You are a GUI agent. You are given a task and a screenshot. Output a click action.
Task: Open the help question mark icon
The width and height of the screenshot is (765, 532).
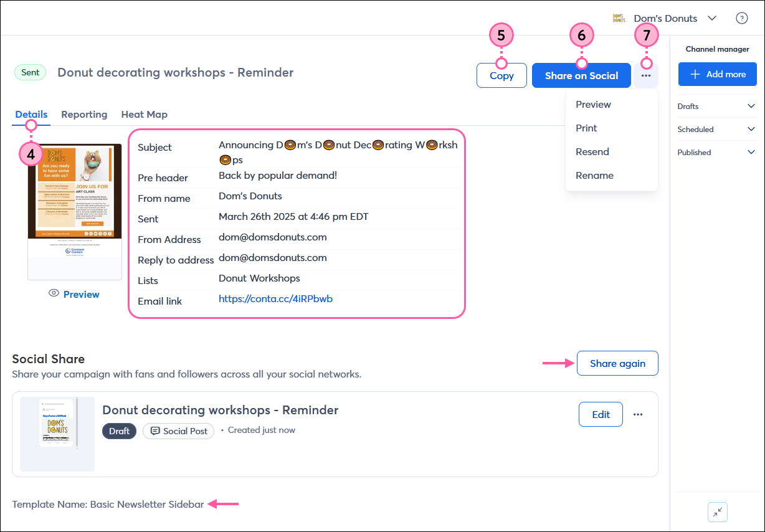[x=741, y=18]
